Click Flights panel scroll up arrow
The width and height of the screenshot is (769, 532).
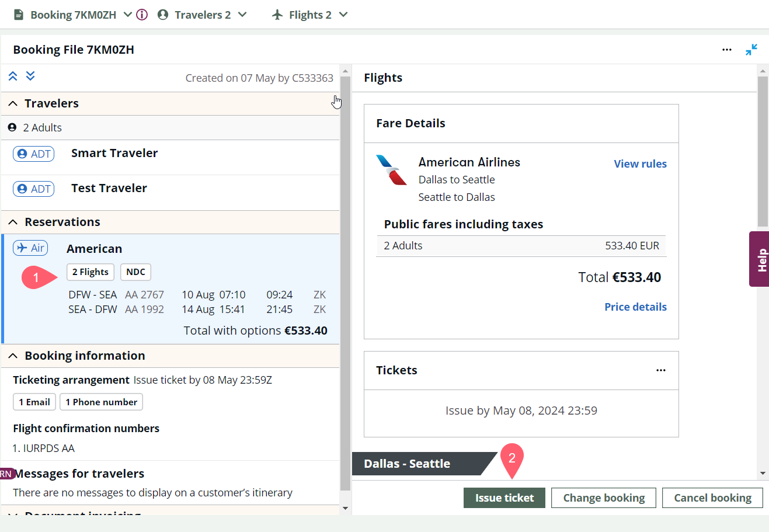(x=763, y=71)
